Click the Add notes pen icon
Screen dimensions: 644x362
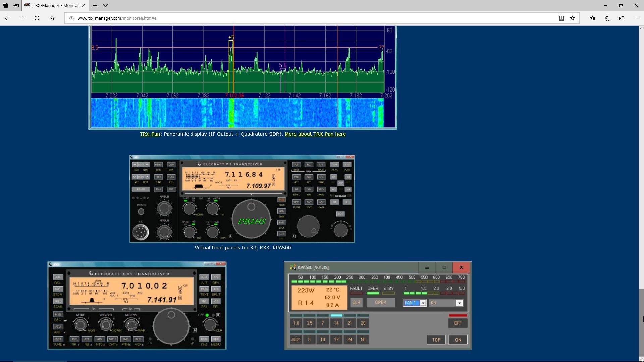[x=607, y=18]
